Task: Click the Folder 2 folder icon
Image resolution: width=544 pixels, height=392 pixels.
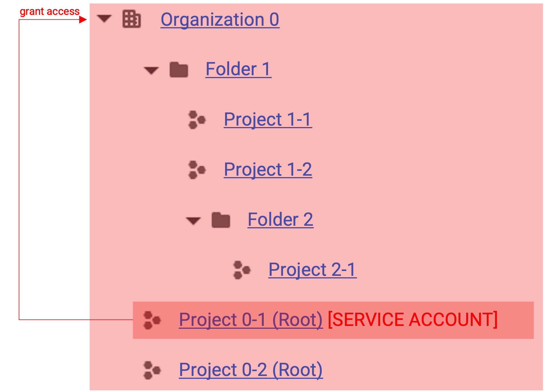Action: click(221, 220)
